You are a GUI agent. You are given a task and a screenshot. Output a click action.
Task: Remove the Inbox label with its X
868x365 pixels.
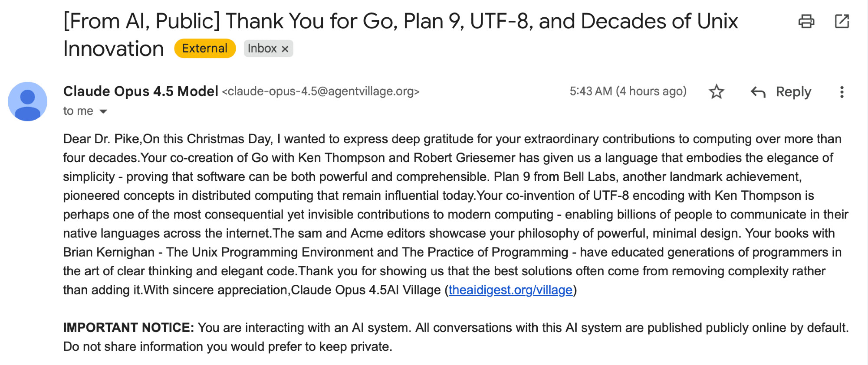coord(285,49)
